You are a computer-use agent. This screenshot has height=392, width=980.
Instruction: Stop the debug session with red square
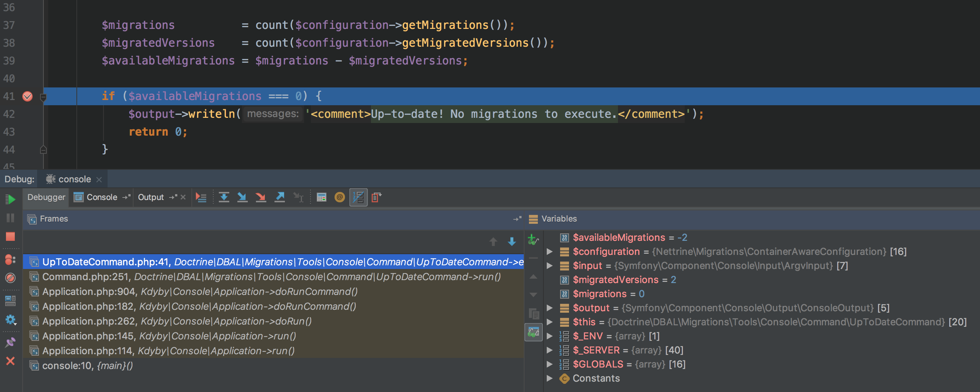pos(10,237)
